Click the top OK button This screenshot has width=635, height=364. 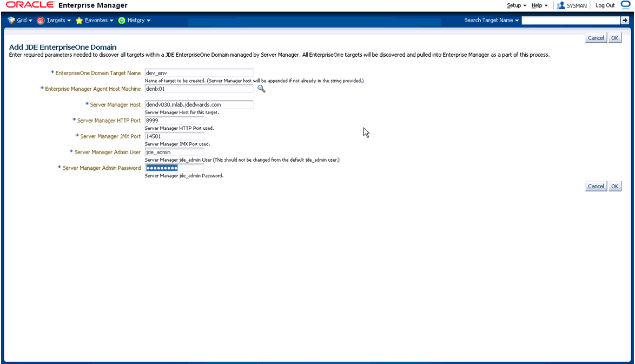click(615, 38)
